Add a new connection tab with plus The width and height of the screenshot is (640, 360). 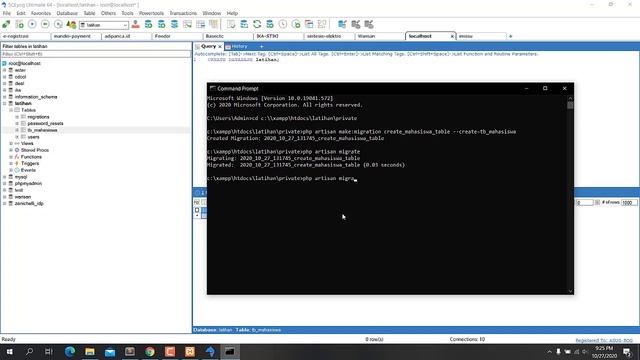pos(510,36)
